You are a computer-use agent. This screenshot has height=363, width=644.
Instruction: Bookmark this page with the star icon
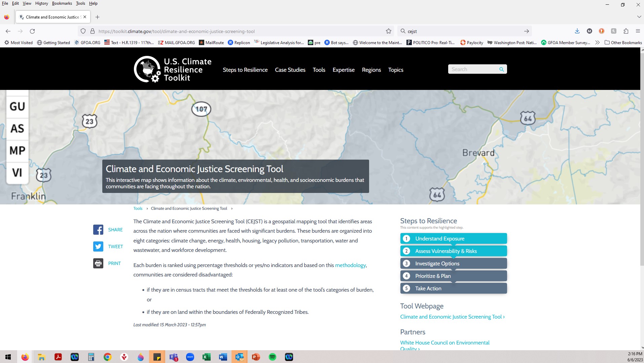(389, 31)
